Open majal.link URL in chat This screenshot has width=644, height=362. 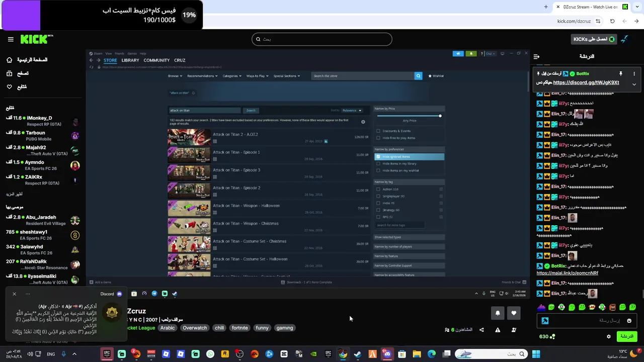[567, 273]
